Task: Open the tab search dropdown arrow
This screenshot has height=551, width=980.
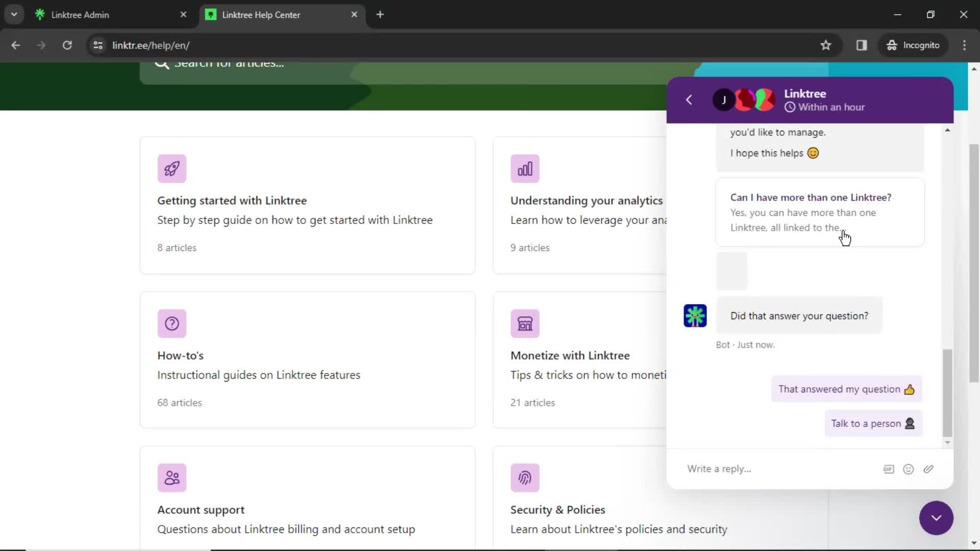Action: pos(14,15)
